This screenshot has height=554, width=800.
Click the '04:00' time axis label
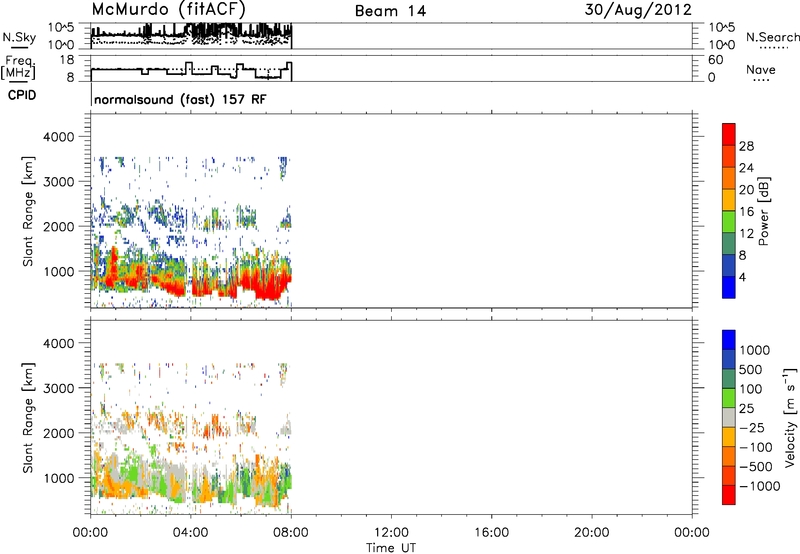190,533
